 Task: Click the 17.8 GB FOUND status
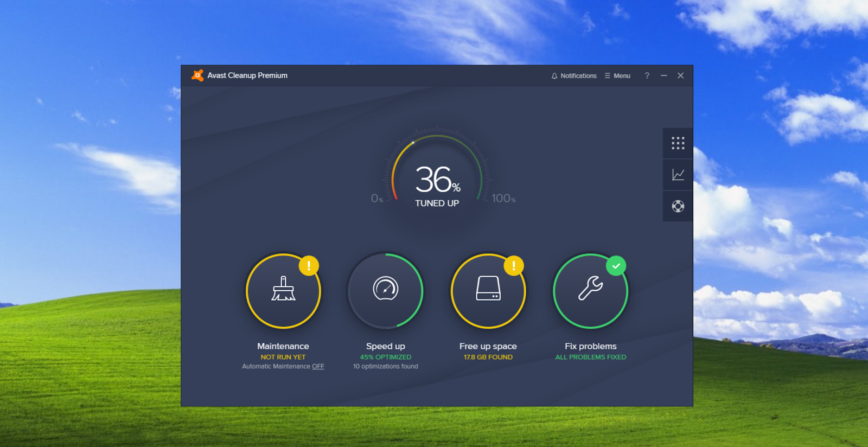click(488, 357)
